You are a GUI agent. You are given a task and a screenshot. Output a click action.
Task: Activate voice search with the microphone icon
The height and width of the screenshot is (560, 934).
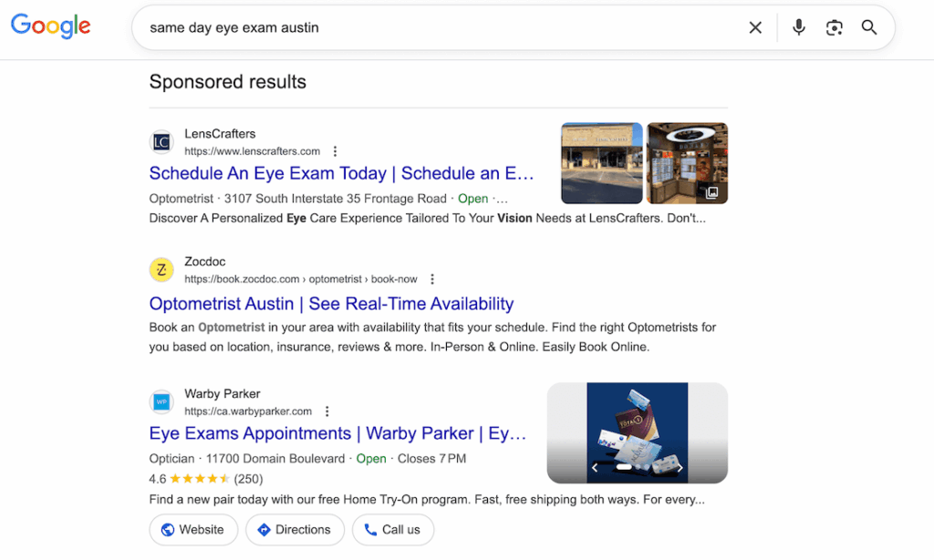pos(798,27)
